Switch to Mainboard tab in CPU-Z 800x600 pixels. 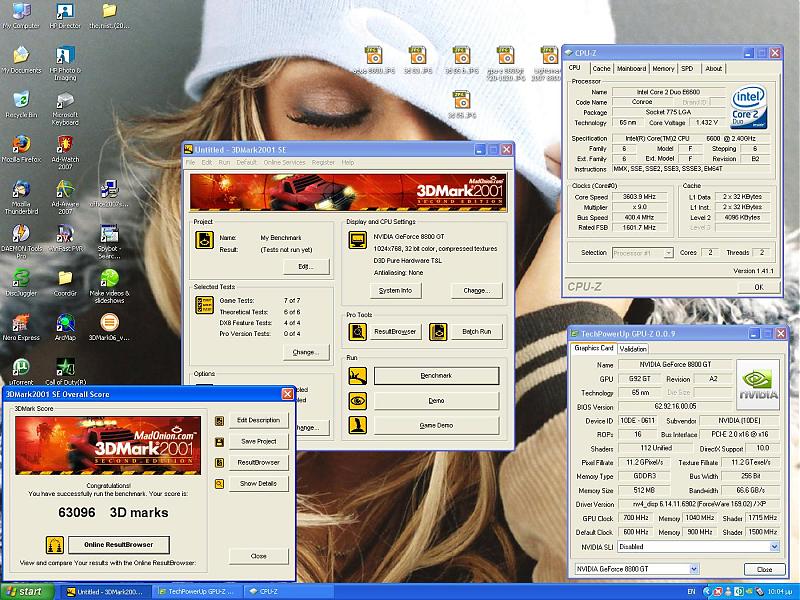(631, 68)
